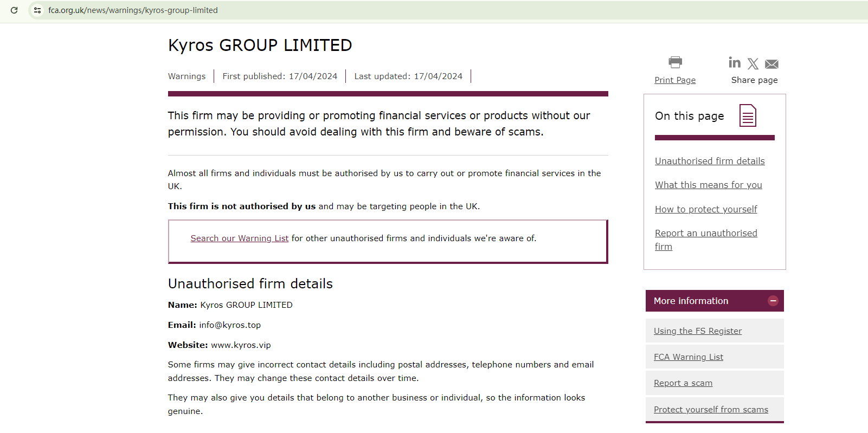This screenshot has height=433, width=868.
Task: Open Search our Warning List link
Action: 239,238
